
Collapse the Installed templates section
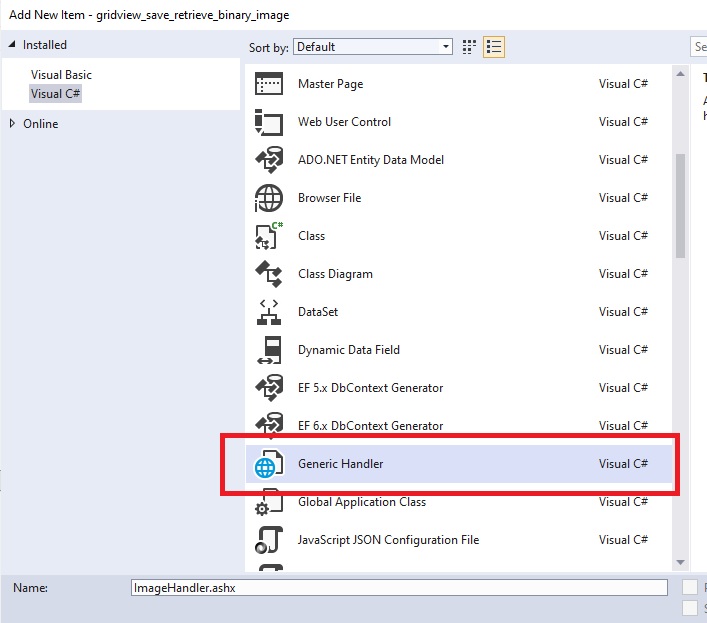point(12,45)
